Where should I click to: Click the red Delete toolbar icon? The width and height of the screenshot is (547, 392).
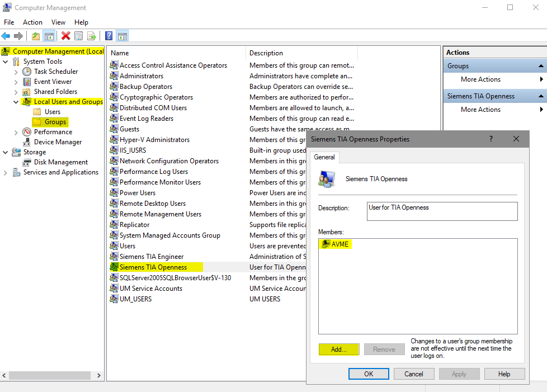click(x=65, y=36)
